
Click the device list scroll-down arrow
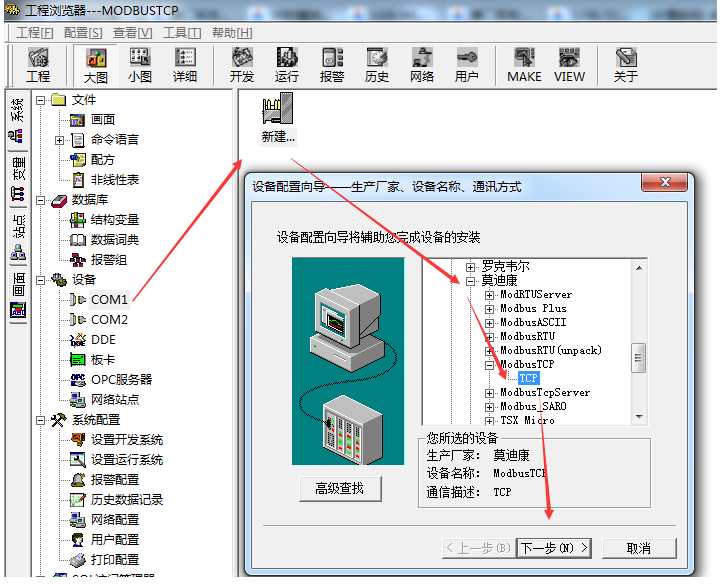639,417
